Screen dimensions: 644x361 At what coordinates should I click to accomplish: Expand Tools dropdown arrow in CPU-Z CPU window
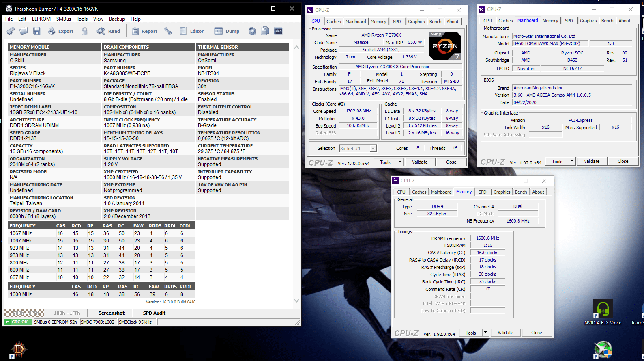point(400,162)
